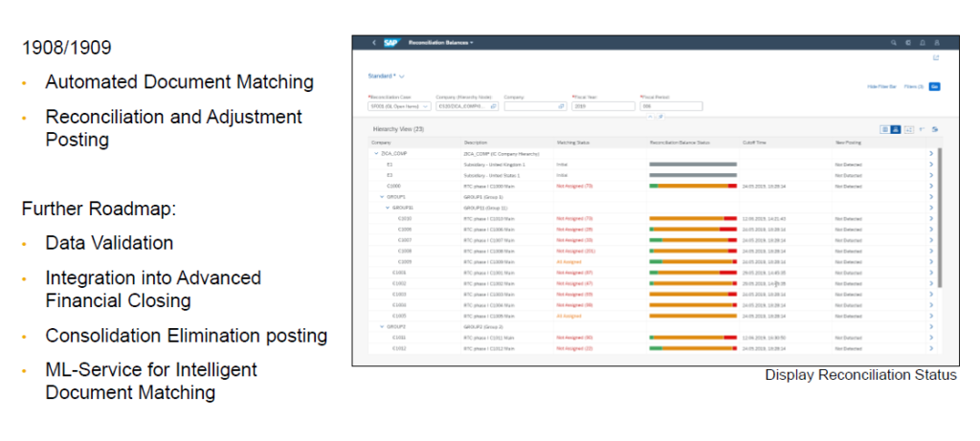
Task: Click the share icon below header
Action: click(935, 58)
